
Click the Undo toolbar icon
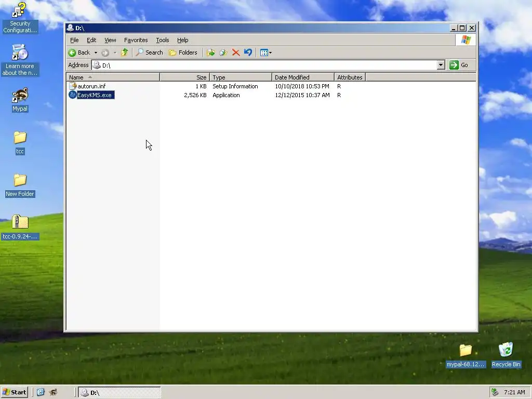[x=248, y=52]
